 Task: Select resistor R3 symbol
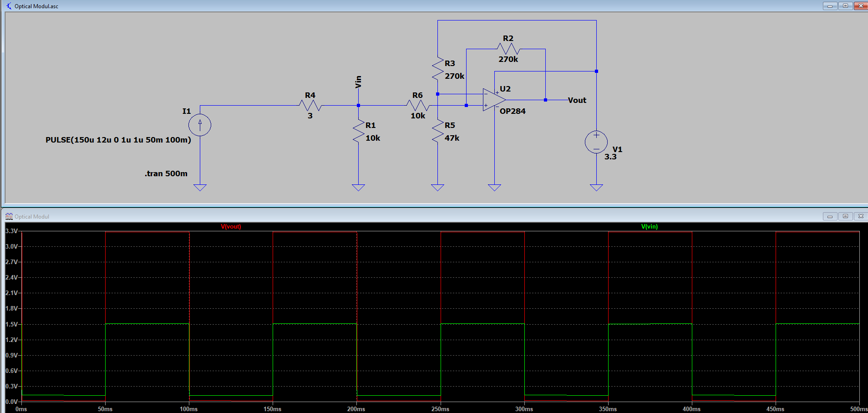pos(438,69)
